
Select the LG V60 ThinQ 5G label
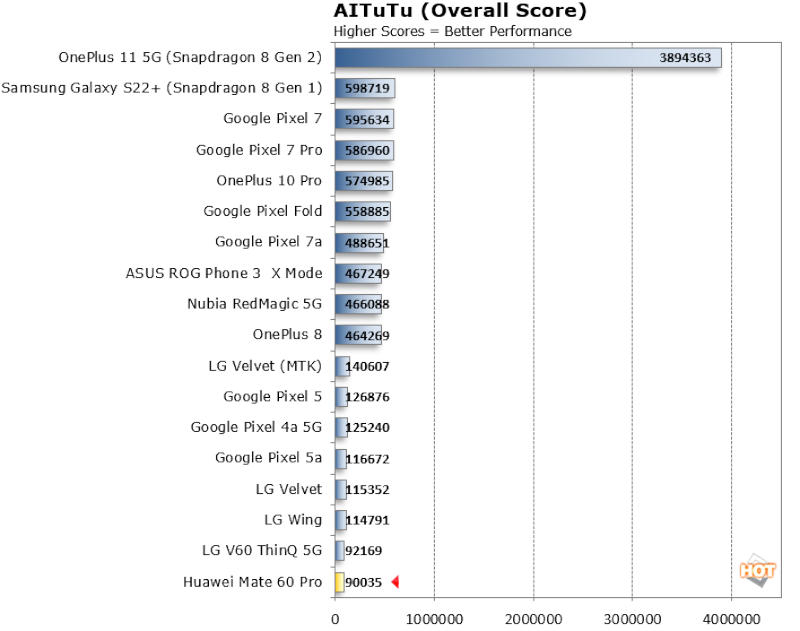coord(262,550)
